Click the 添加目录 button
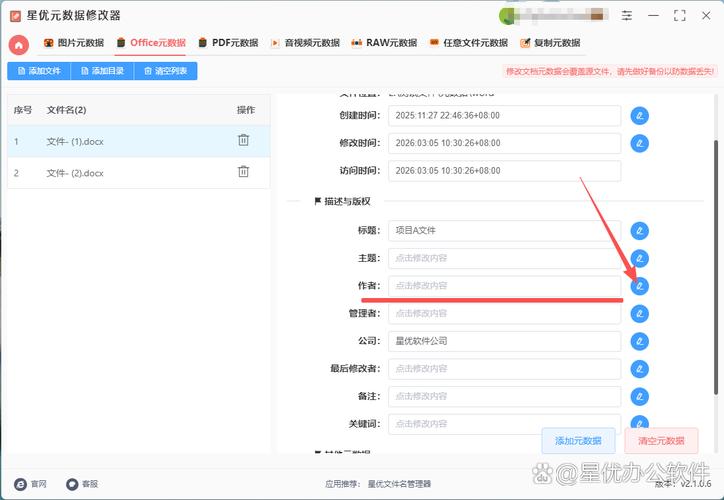 point(102,71)
